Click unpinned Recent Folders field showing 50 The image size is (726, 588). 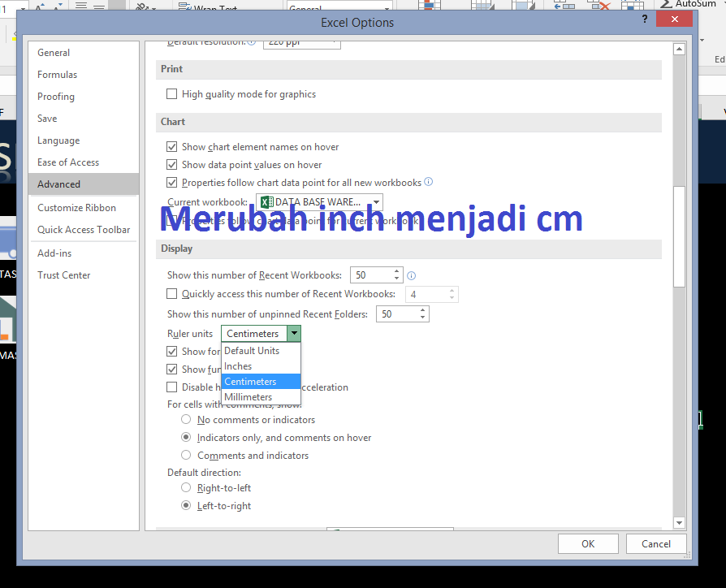(x=398, y=314)
